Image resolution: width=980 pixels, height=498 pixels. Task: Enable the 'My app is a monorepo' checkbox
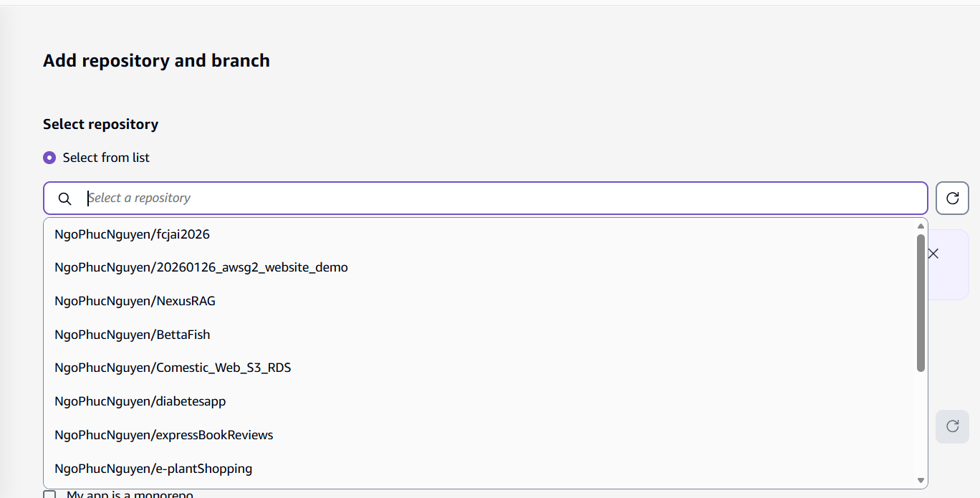click(x=49, y=494)
